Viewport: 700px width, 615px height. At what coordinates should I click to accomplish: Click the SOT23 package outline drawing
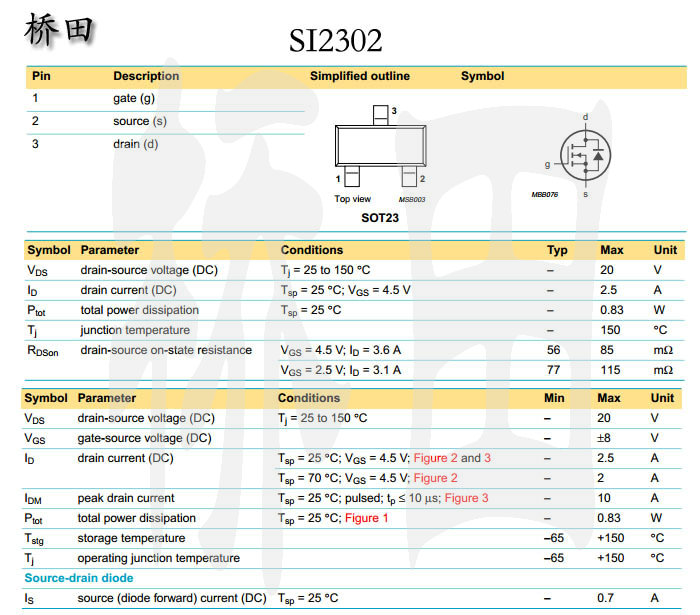point(381,146)
